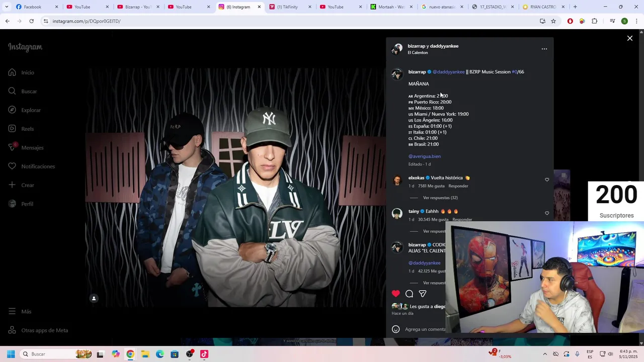This screenshot has width=644, height=362.
Task: Click the comment bubble icon
Action: point(410,294)
